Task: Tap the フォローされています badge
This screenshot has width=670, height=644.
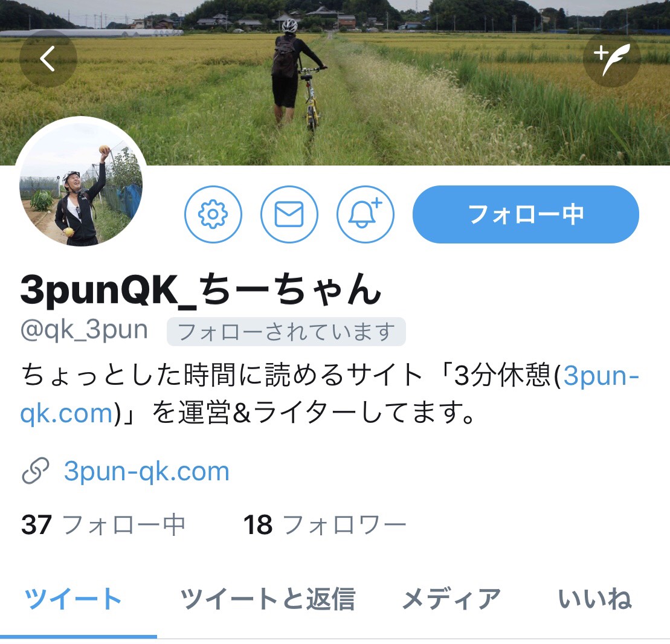Action: coord(286,332)
